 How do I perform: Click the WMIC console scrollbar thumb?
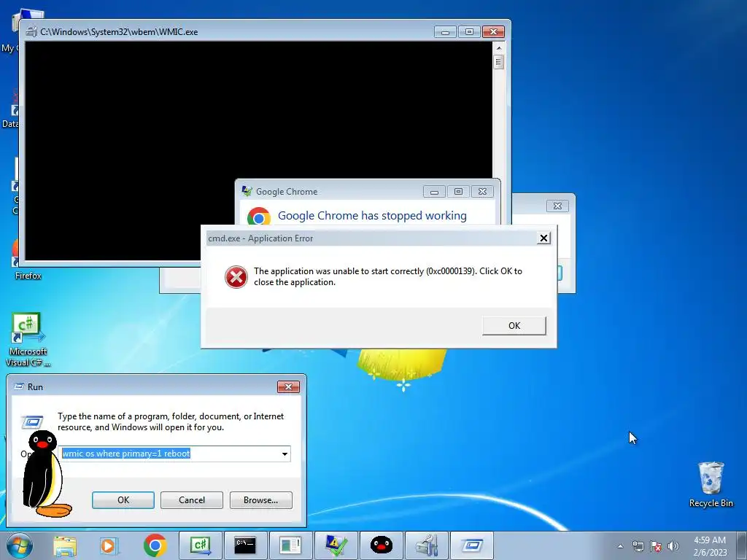point(499,62)
